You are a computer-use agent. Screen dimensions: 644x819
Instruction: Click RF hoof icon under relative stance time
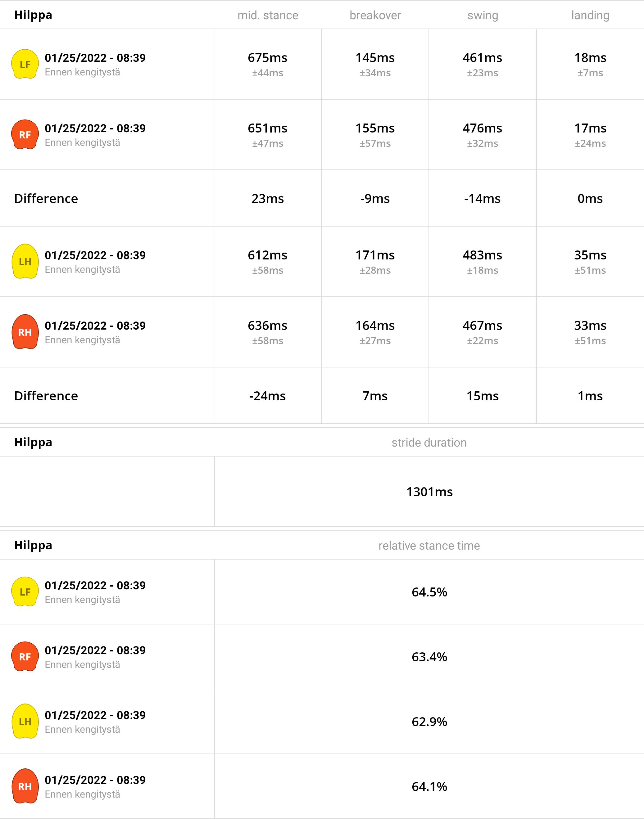point(25,657)
